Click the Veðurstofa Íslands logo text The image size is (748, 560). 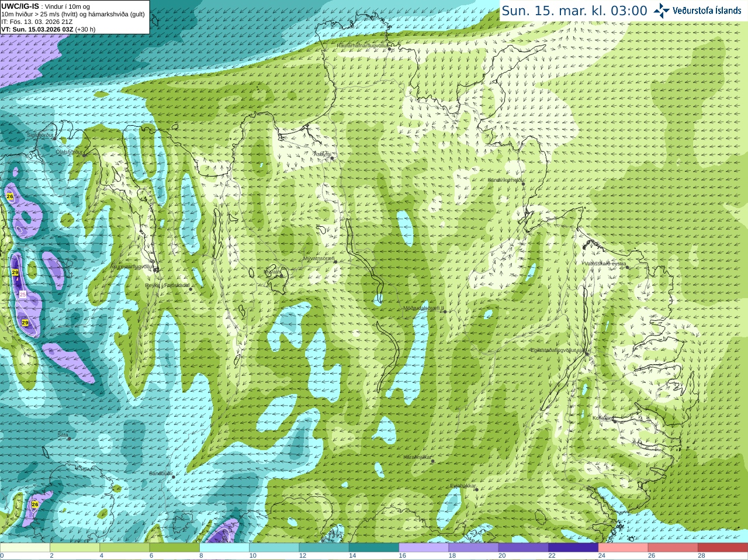coord(707,11)
